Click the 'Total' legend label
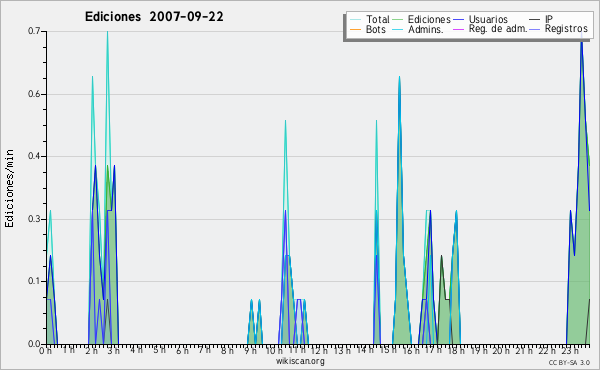Viewport: 600px width, 370px height. point(378,19)
